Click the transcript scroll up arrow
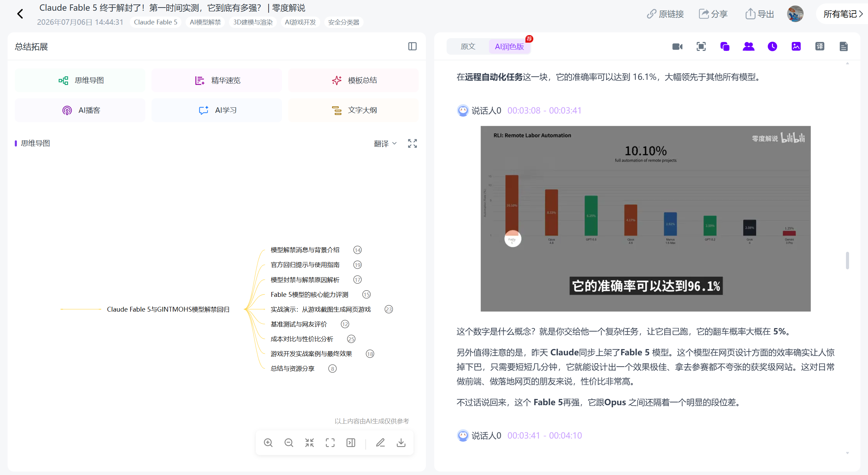Viewport: 868px width, 475px height. [847, 64]
